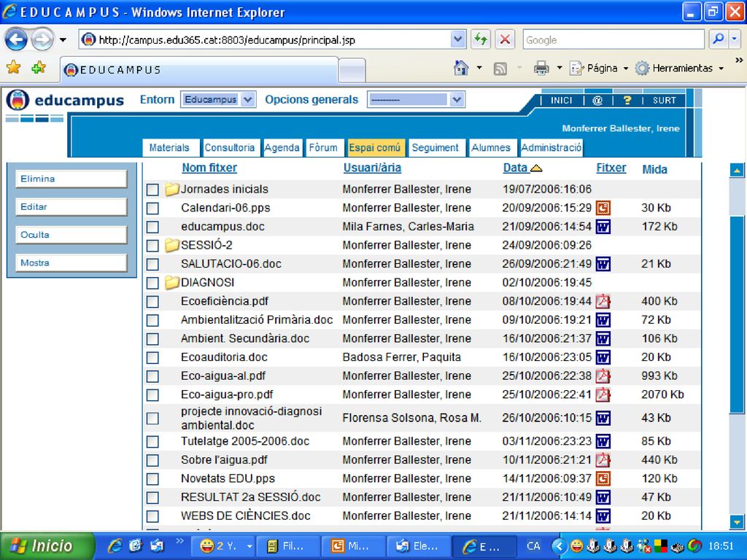747x560 pixels.
Task: Click the Windows Inicio start button
Action: click(47, 545)
